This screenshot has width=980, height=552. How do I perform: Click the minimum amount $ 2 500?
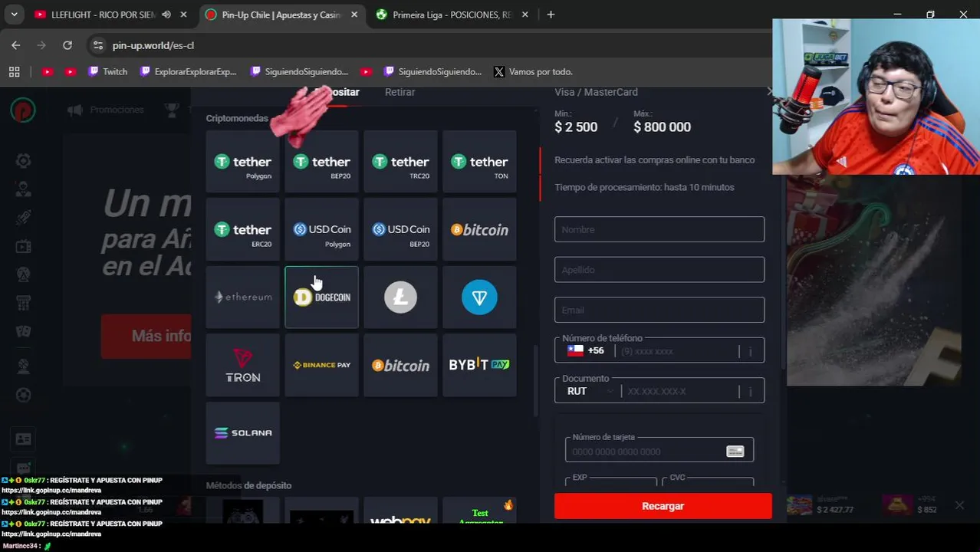click(x=576, y=127)
